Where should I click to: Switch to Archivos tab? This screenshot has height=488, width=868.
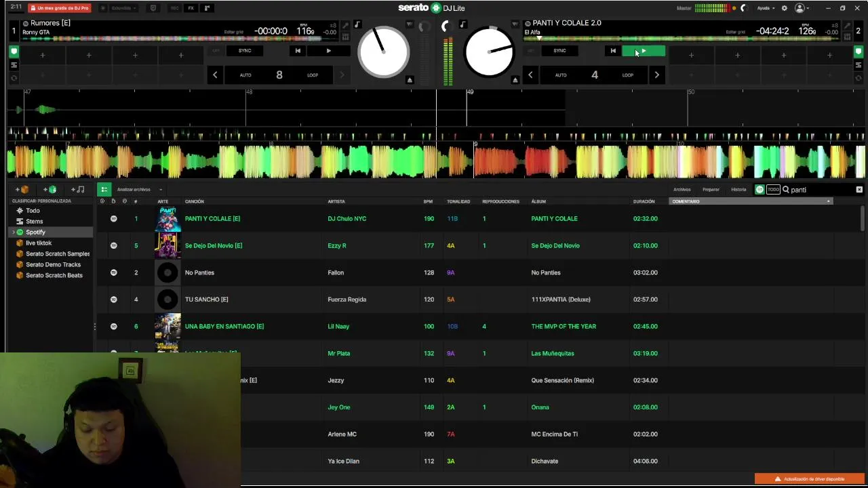tap(682, 190)
